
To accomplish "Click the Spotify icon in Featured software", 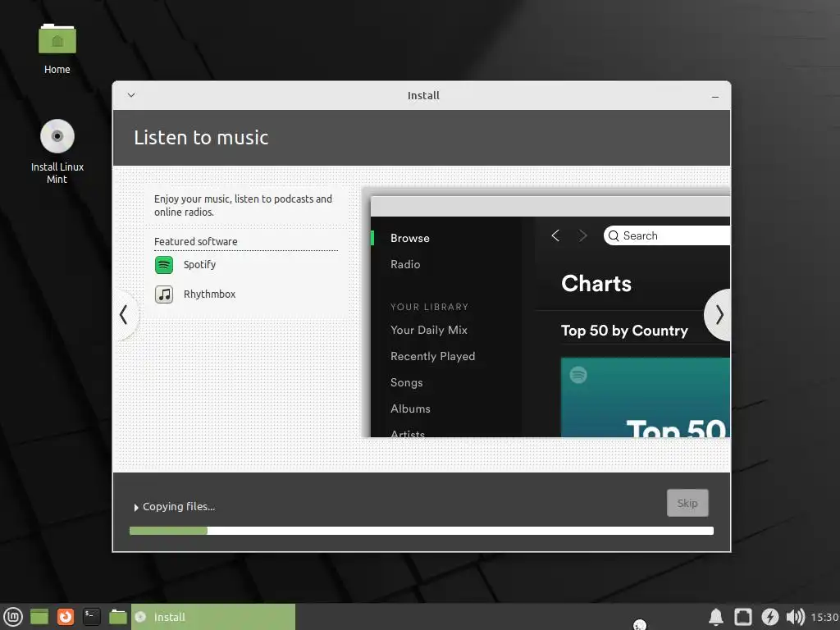I will click(x=164, y=265).
